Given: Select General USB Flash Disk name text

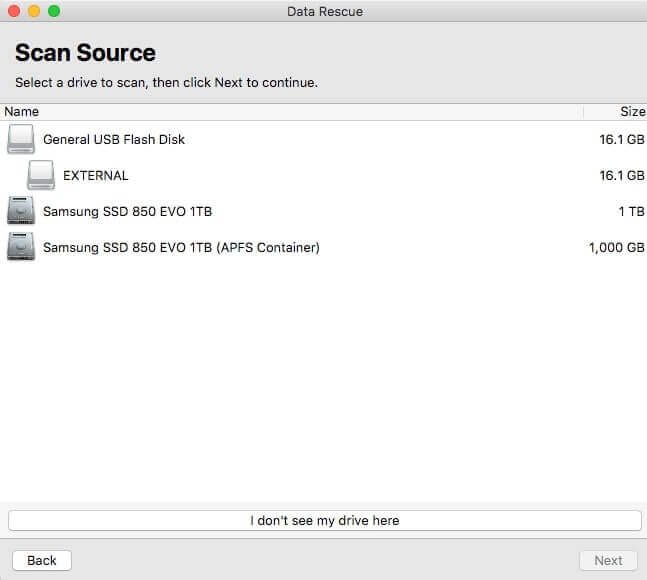Looking at the screenshot, I should 114,139.
